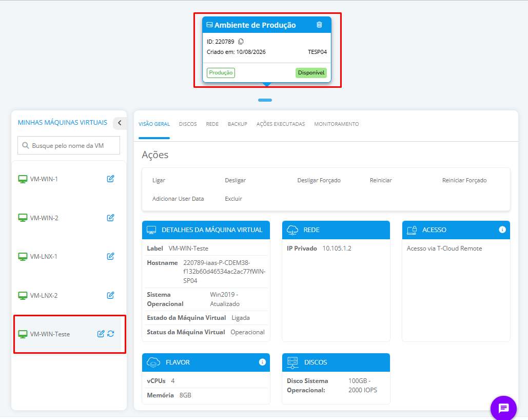528x420 pixels.
Task: Click Win2019 - Atualizado value
Action: coord(225,299)
